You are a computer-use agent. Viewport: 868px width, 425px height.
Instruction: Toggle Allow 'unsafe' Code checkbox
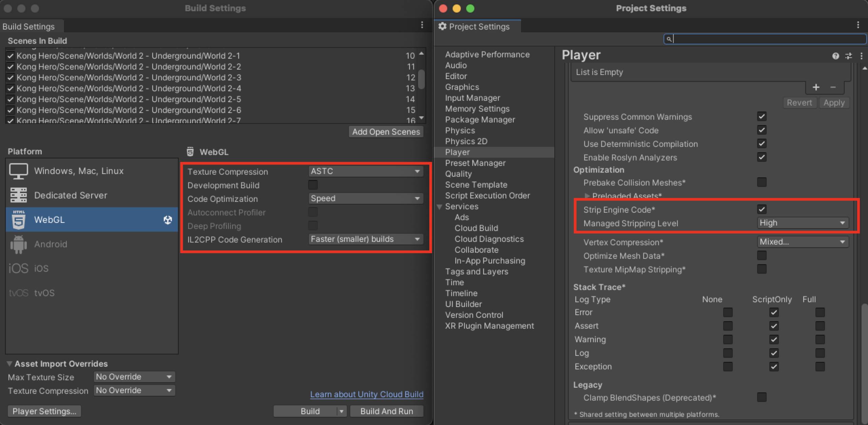762,130
